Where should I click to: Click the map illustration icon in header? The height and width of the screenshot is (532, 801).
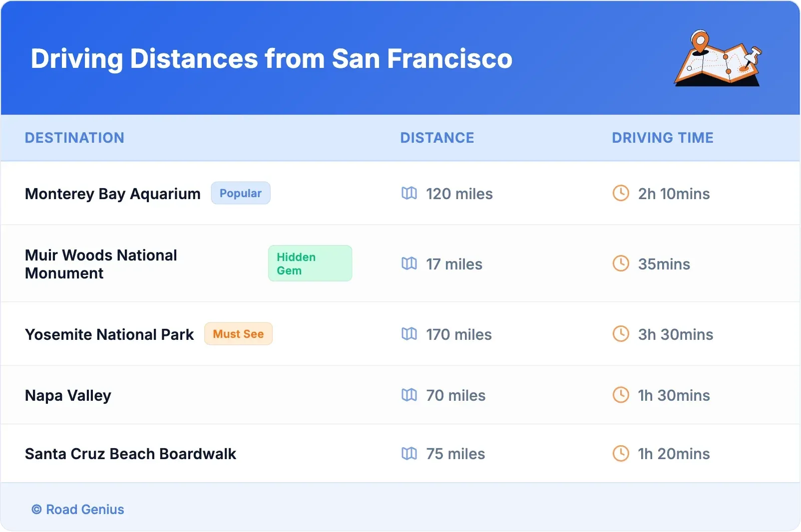tap(718, 58)
